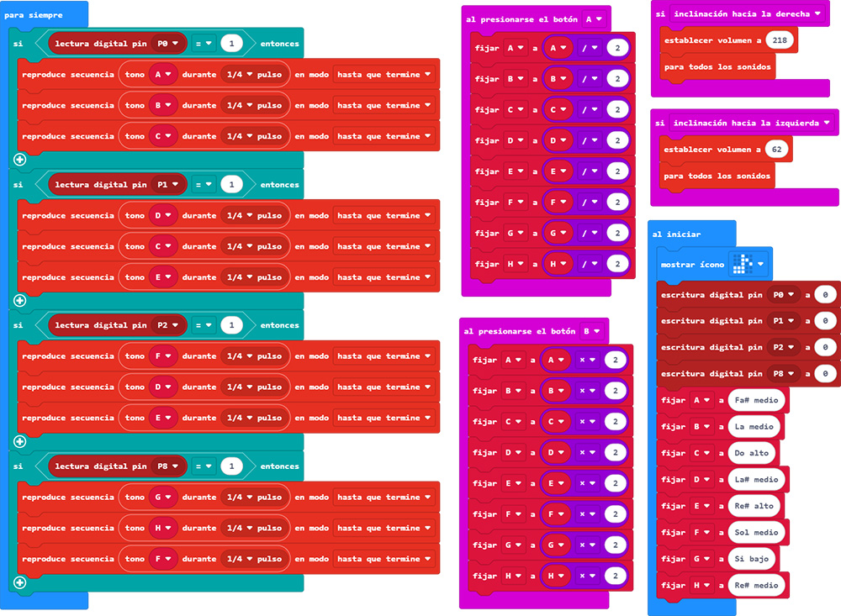Click the volume value 62 field
The width and height of the screenshot is (841, 616).
[775, 150]
